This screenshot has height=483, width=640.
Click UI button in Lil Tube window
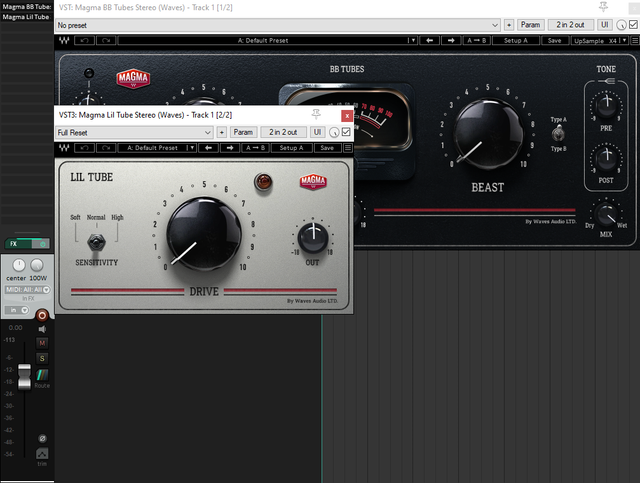pyautogui.click(x=317, y=132)
